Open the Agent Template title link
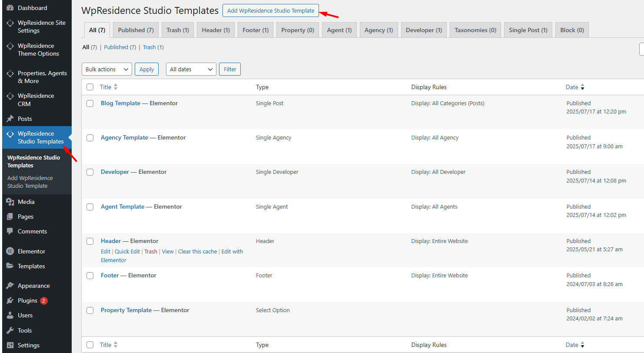The width and height of the screenshot is (644, 353). pyautogui.click(x=123, y=206)
